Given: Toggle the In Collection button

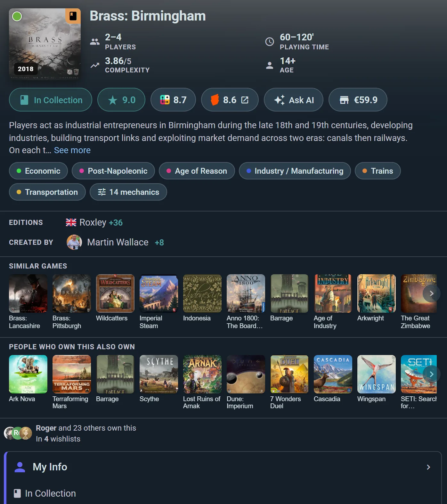Looking at the screenshot, I should [x=51, y=100].
